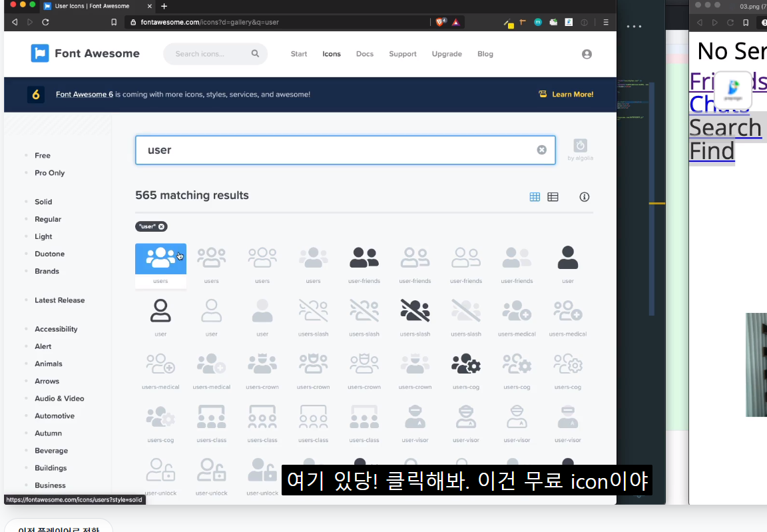Screen dimensions: 767x532
Task: Switch to table list view of results
Action: 553,197
